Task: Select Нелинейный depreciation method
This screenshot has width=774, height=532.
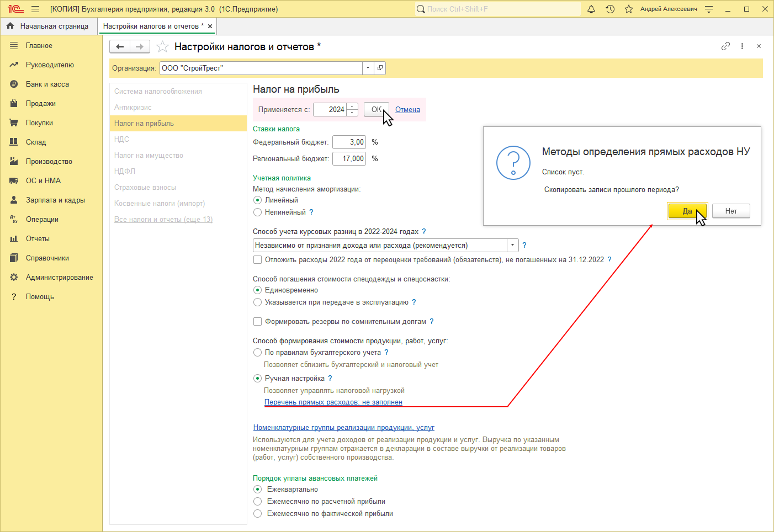Action: pos(257,212)
